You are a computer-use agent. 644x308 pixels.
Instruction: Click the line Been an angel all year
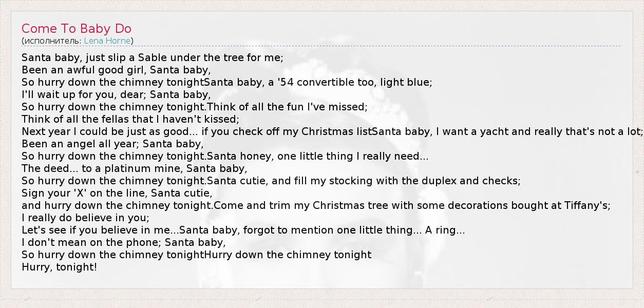coord(112,144)
